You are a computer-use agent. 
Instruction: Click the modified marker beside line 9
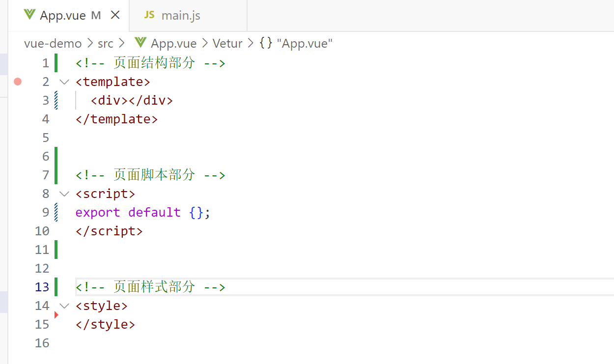point(56,212)
